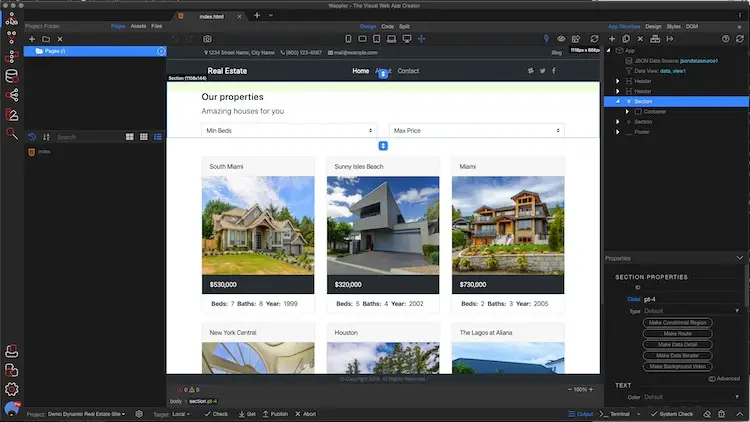
Task: Expand the Container node
Action: pyautogui.click(x=627, y=111)
